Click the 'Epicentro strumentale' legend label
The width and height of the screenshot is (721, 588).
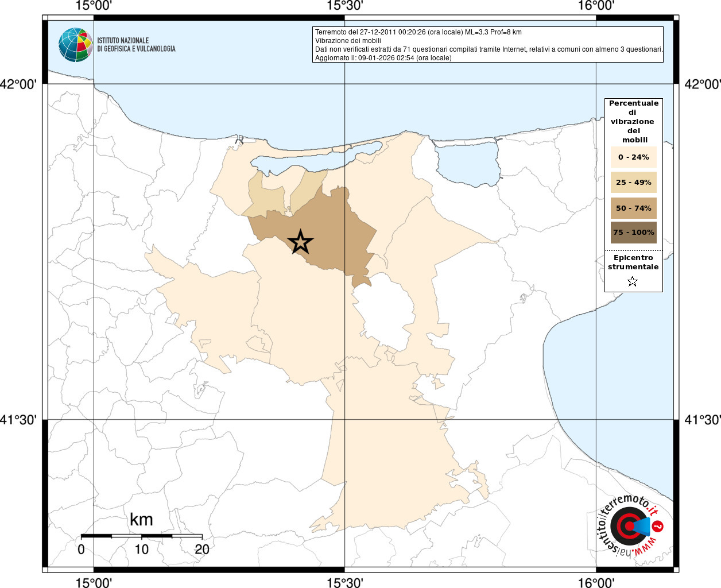point(633,262)
